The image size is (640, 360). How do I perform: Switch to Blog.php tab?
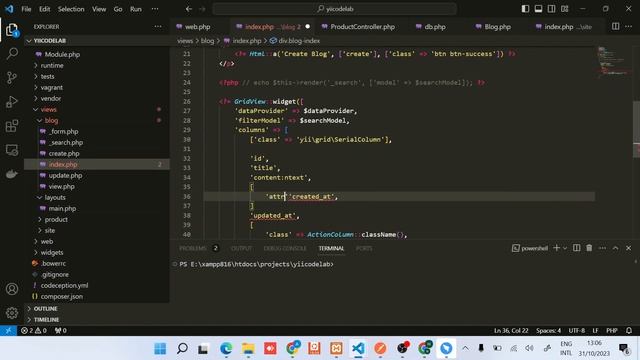498,27
